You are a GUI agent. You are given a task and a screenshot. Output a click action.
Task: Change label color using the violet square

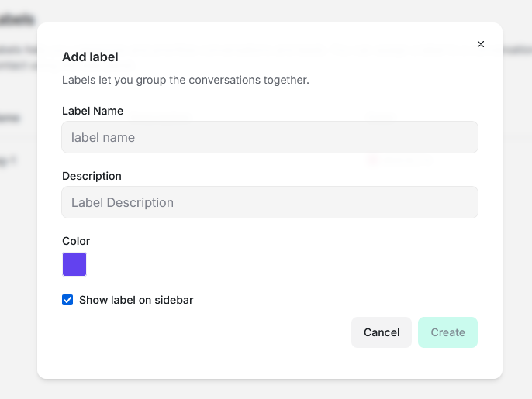coord(74,264)
